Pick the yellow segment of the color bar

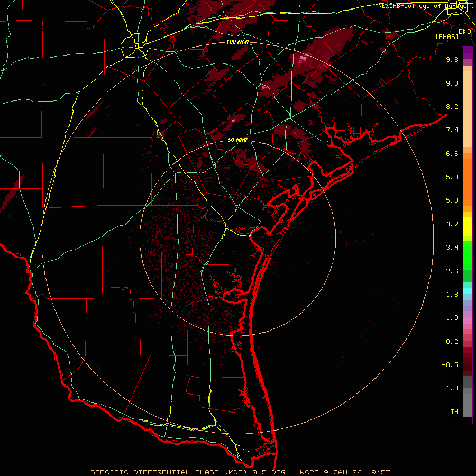(467, 226)
